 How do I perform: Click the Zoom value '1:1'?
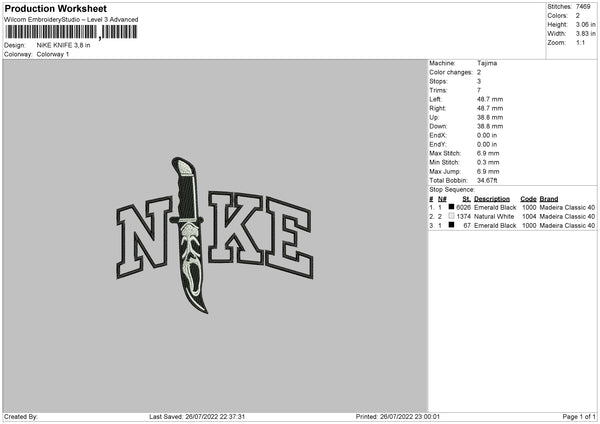click(580, 42)
